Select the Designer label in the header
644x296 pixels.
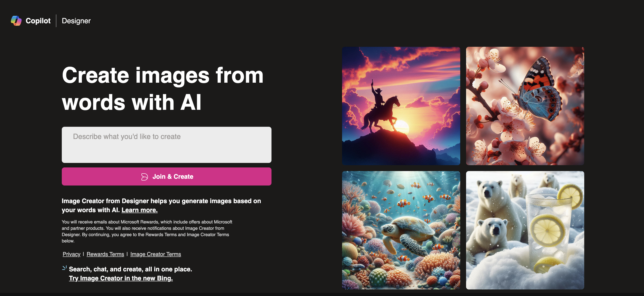tap(76, 21)
